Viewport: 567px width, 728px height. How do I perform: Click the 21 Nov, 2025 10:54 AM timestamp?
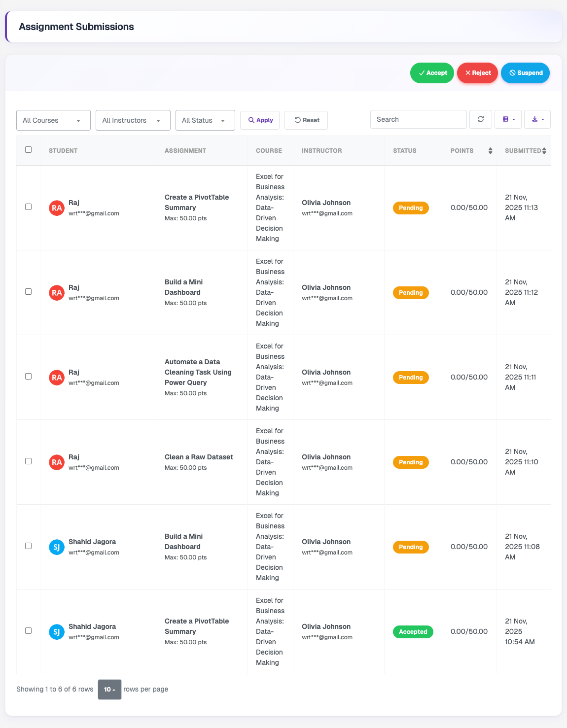click(x=520, y=631)
